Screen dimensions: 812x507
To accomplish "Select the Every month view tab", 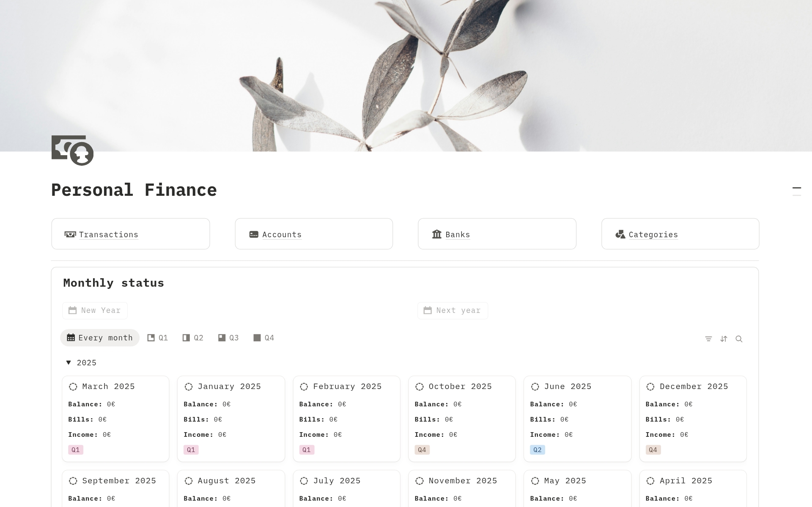I will (100, 338).
